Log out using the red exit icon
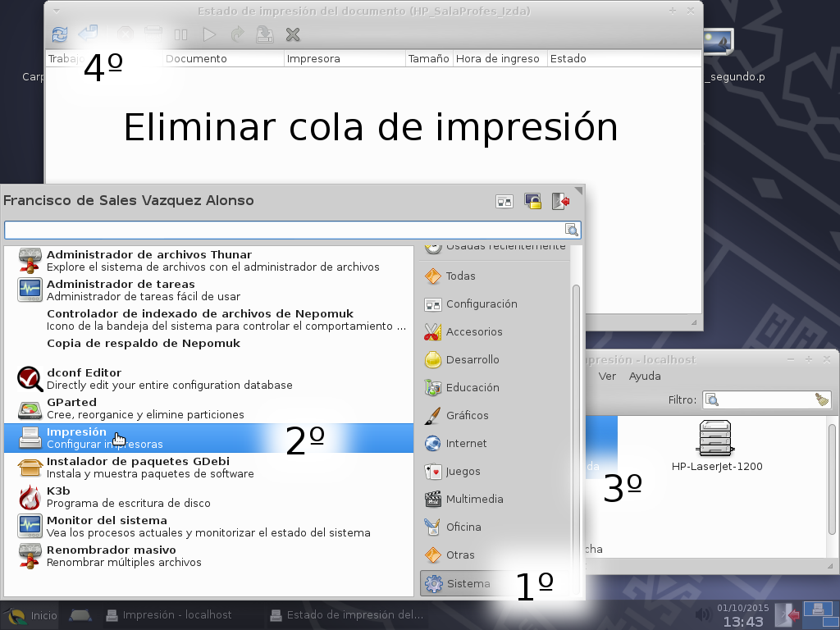The width and height of the screenshot is (840, 630). (x=561, y=200)
